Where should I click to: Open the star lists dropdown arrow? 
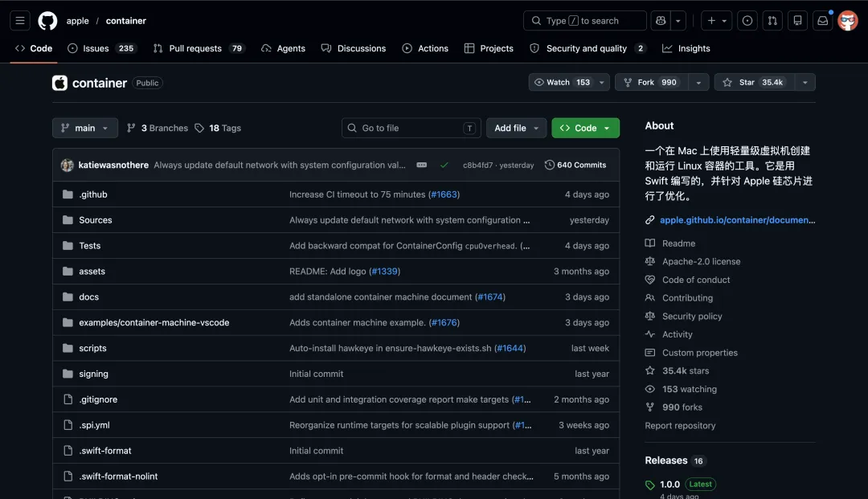tap(805, 82)
